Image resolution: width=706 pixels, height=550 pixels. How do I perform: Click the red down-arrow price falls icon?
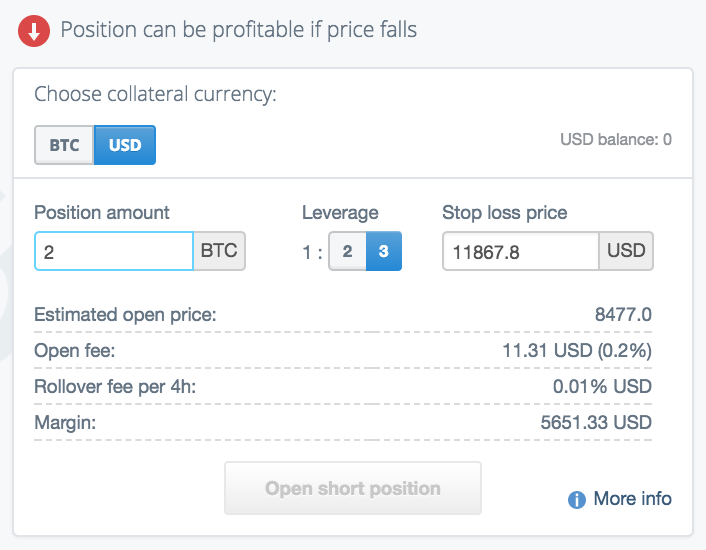tap(34, 31)
